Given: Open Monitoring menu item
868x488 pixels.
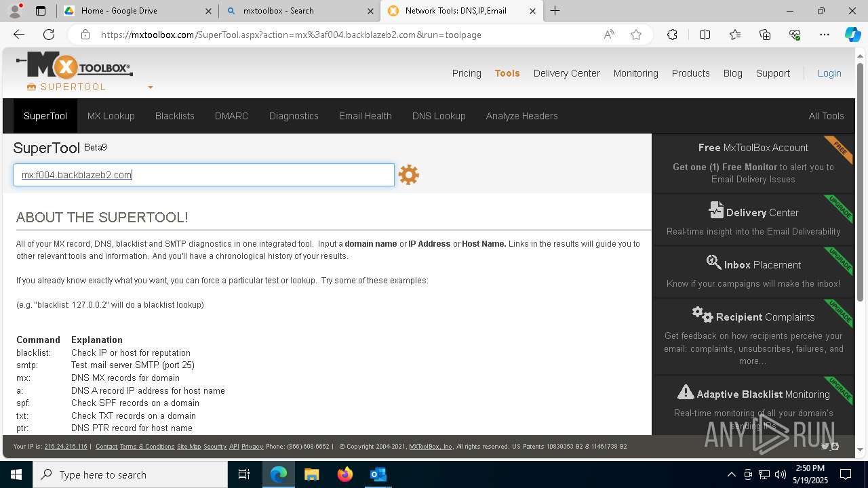Looking at the screenshot, I should pos(636,73).
